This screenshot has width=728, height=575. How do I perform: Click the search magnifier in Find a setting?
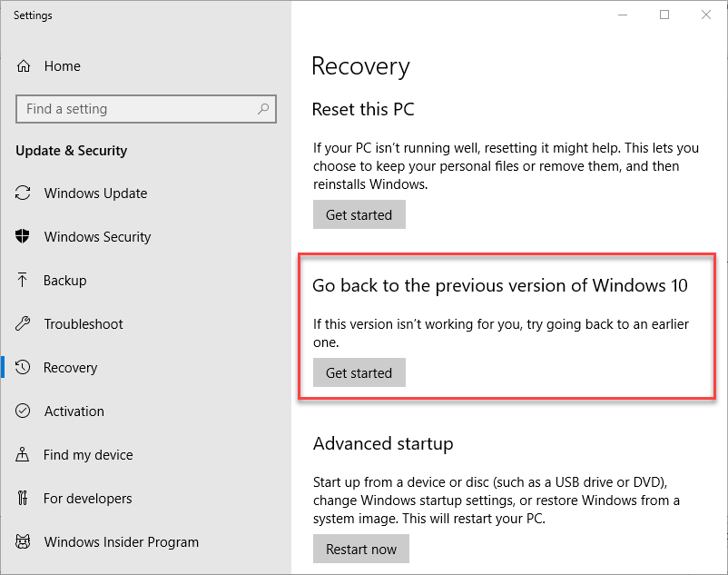[x=262, y=109]
